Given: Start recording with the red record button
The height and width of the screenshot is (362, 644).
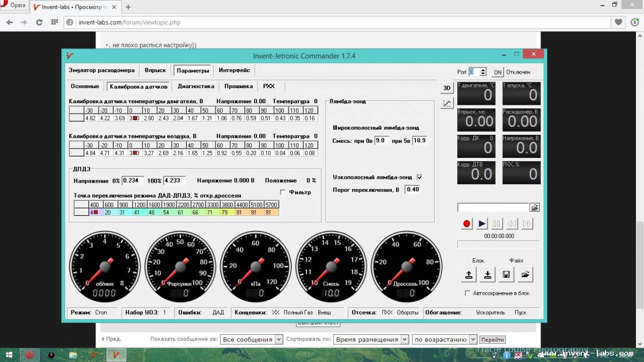Looking at the screenshot, I should click(x=466, y=223).
